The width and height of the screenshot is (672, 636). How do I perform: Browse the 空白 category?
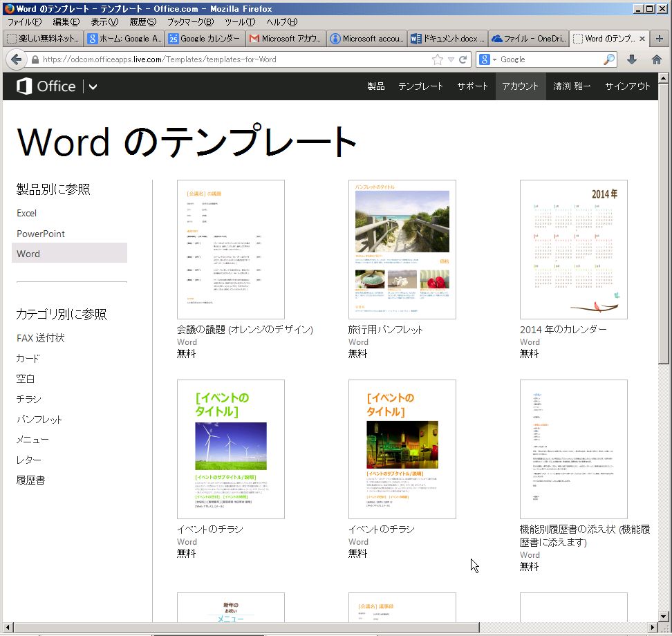[26, 378]
